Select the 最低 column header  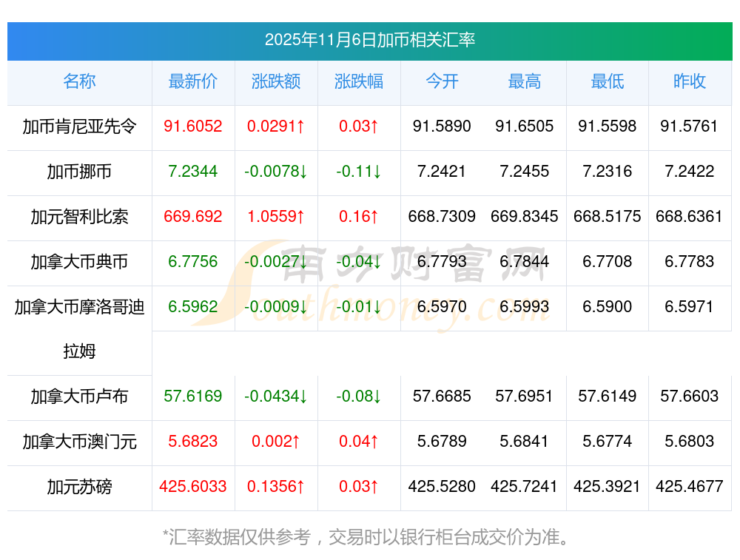point(608,81)
